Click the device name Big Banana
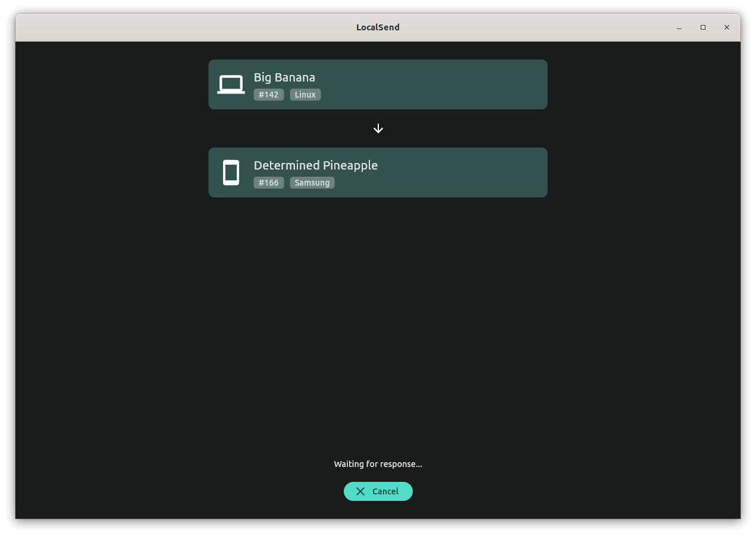The width and height of the screenshot is (756, 536). point(284,77)
